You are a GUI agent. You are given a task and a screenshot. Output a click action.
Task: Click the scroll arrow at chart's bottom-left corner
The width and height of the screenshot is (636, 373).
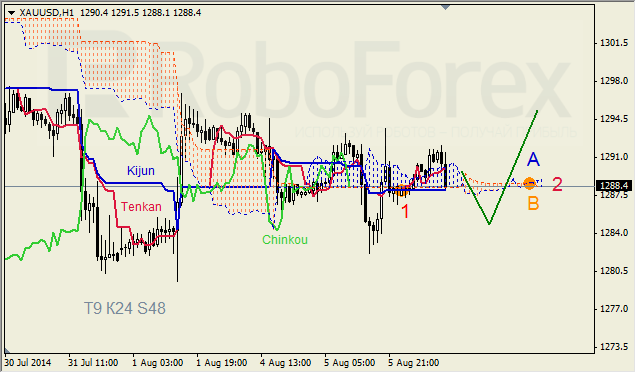pyautogui.click(x=7, y=351)
